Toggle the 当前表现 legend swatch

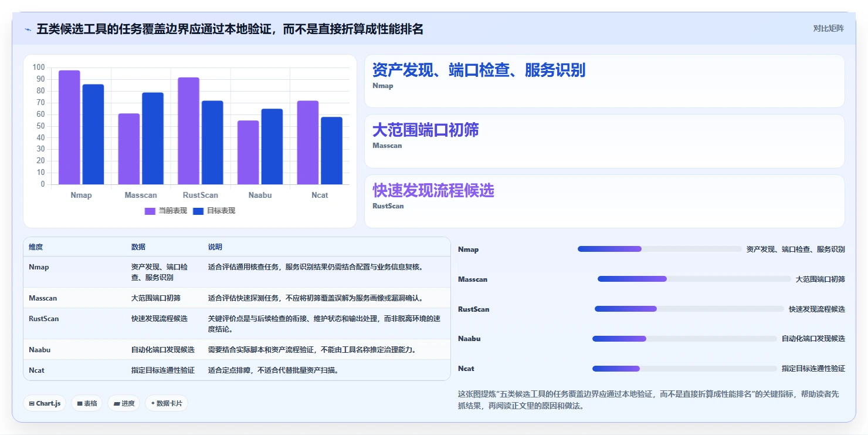tap(150, 211)
